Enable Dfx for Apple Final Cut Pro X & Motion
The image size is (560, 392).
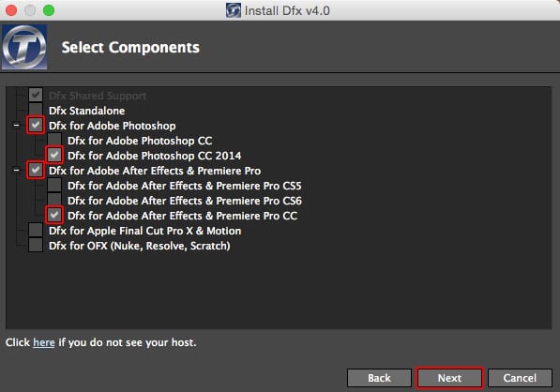[36, 230]
